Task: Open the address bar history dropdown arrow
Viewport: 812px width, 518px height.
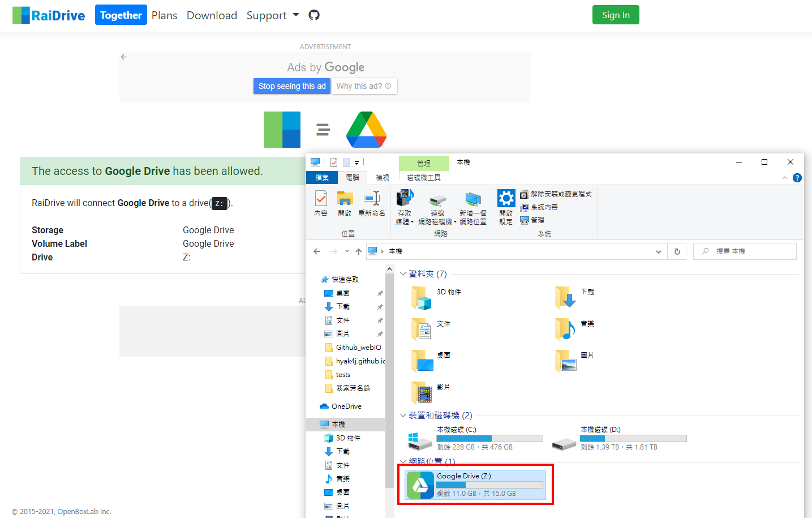Action: tap(659, 251)
